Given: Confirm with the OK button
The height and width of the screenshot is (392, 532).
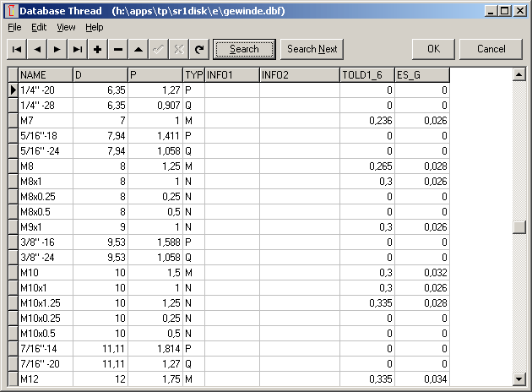Looking at the screenshot, I should click(434, 49).
